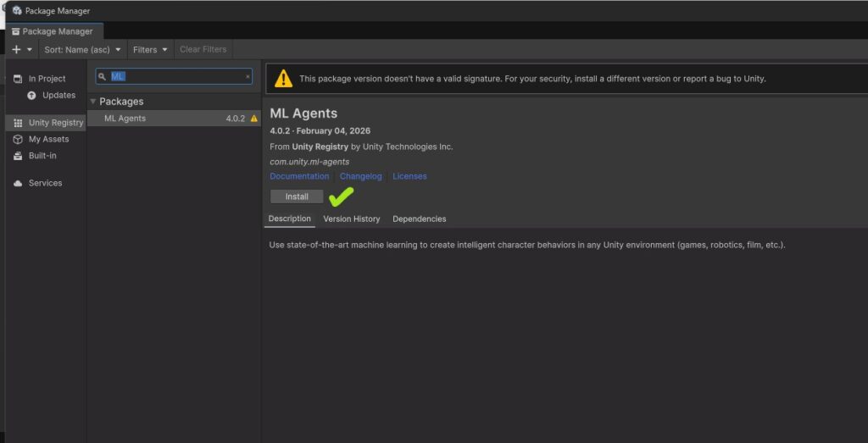Image resolution: width=868 pixels, height=443 pixels.
Task: Click the package description paragraph
Action: tap(527, 245)
